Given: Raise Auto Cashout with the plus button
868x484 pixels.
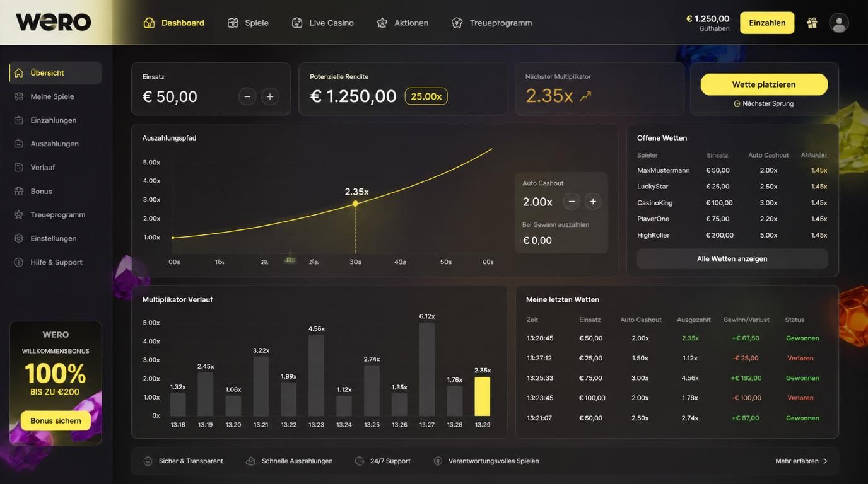Looking at the screenshot, I should click(593, 202).
